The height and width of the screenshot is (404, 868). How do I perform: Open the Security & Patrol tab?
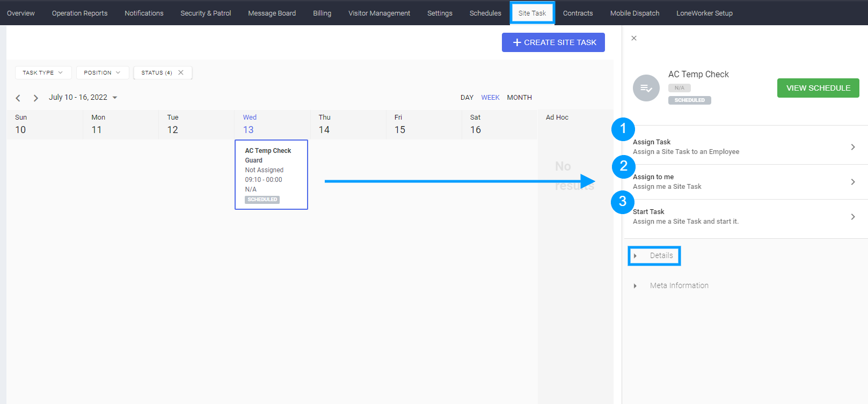(206, 13)
